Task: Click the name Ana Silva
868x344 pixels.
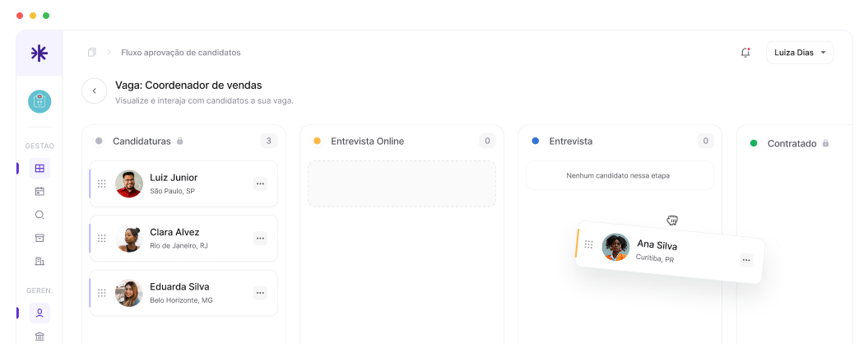Action: [657, 245]
